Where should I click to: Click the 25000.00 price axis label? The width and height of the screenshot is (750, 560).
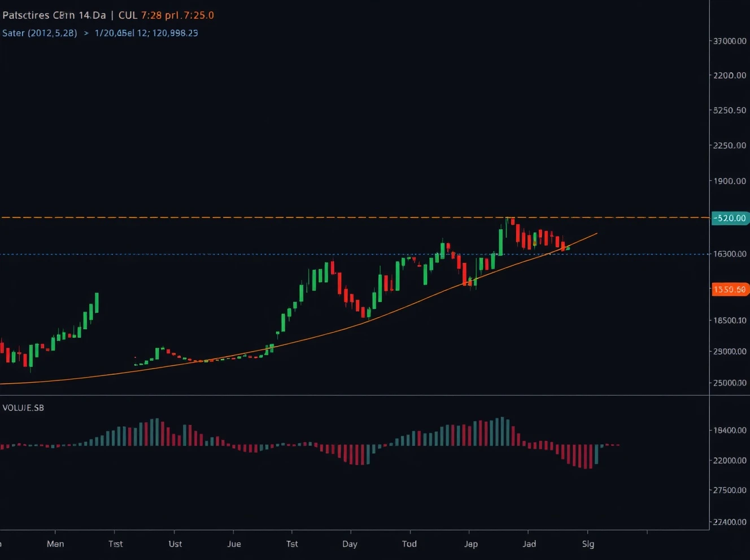[730, 383]
